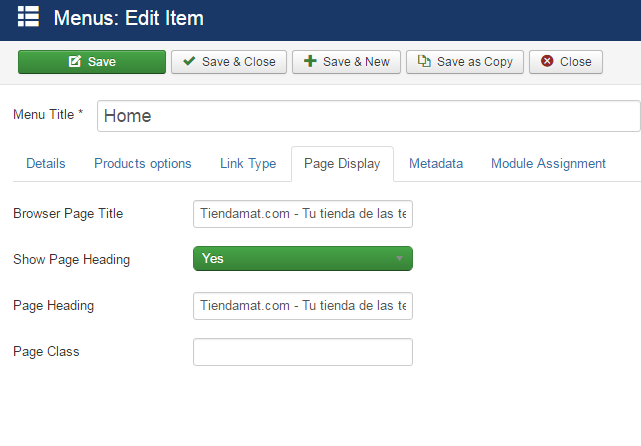Viewport: 641px width, 446px height.
Task: Focus the Menu Title field
Action: [x=368, y=116]
